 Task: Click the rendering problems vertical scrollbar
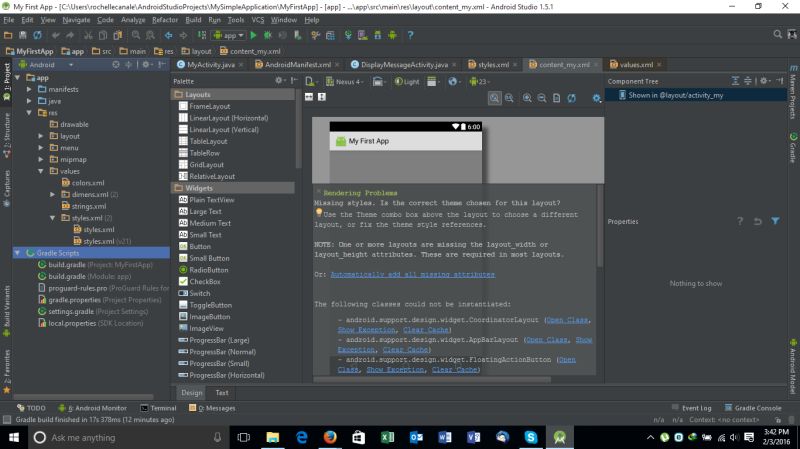599,227
